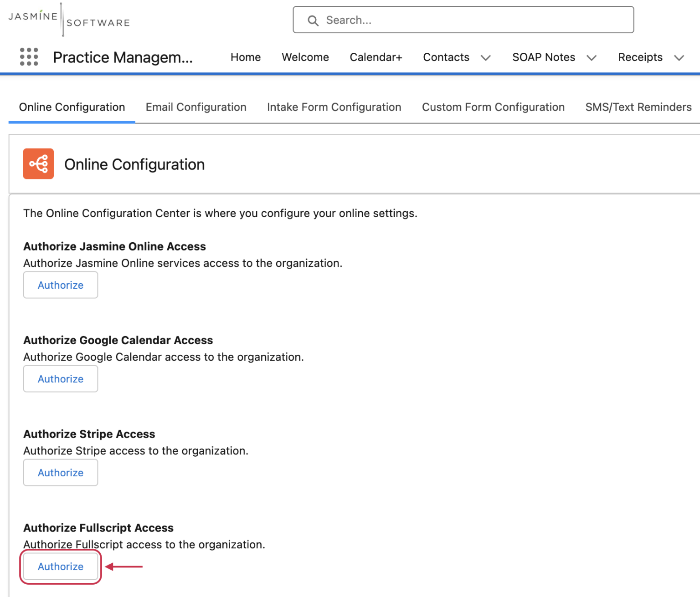Image resolution: width=700 pixels, height=597 pixels.
Task: Open the Intake Form Configuration tab
Action: pos(334,107)
